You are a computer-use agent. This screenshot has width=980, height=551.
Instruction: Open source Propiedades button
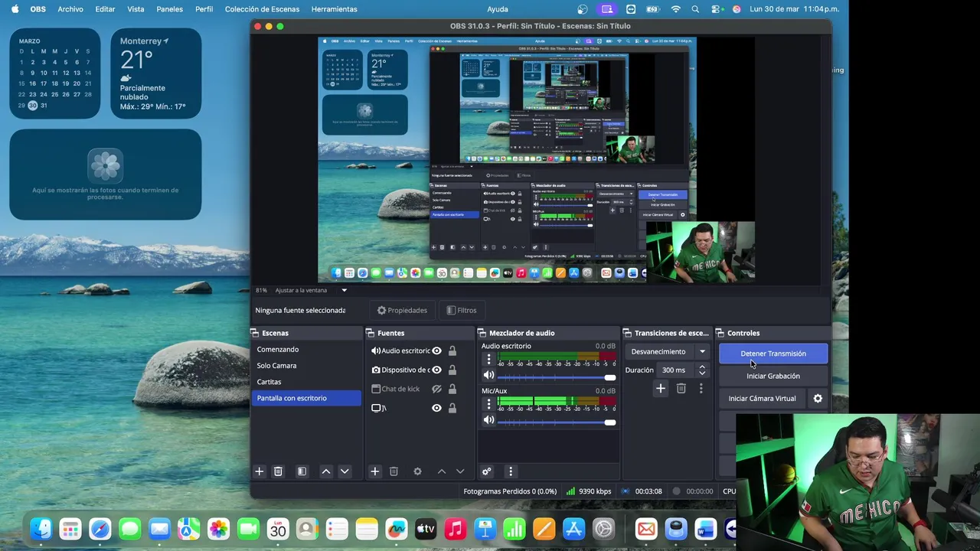(403, 311)
